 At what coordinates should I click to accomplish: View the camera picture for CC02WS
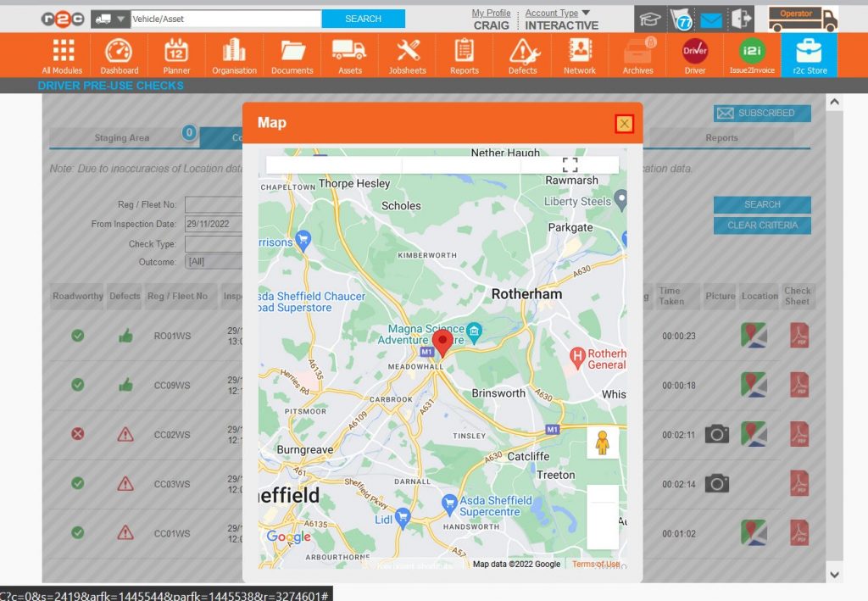[719, 434]
